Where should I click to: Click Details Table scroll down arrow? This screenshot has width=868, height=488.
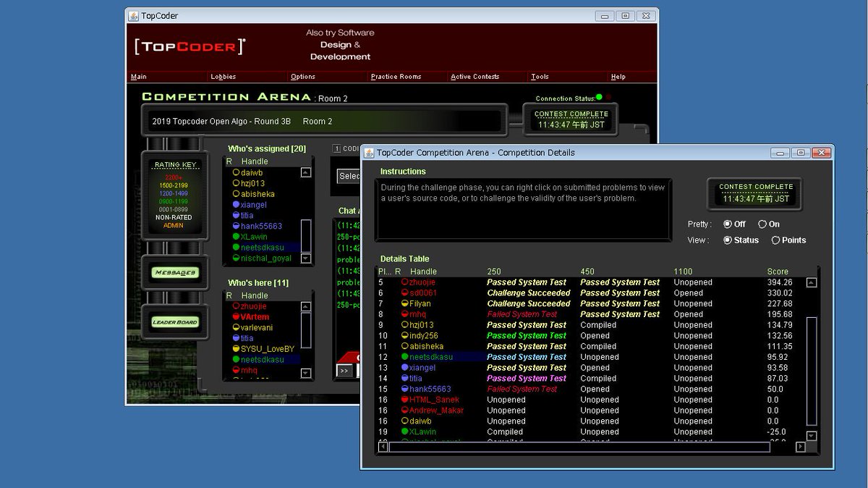coord(811,435)
